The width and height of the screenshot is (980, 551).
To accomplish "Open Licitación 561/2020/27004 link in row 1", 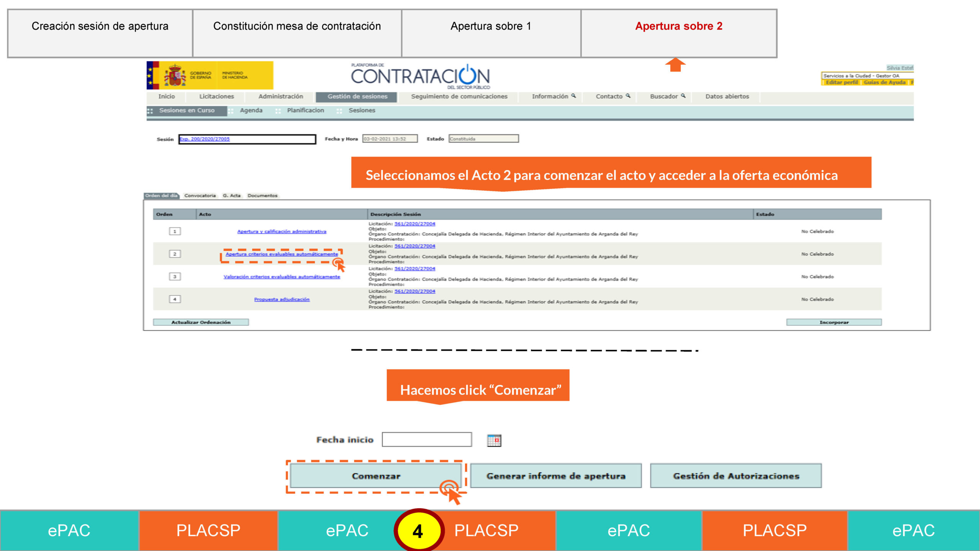I will click(x=415, y=224).
